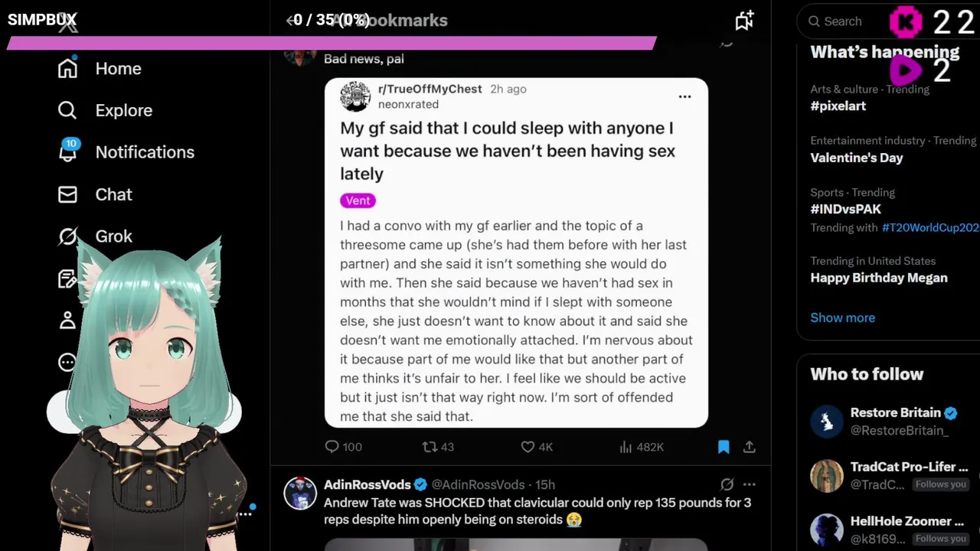The width and height of the screenshot is (980, 551).
Task: Like the post with 4K likes
Action: click(528, 447)
